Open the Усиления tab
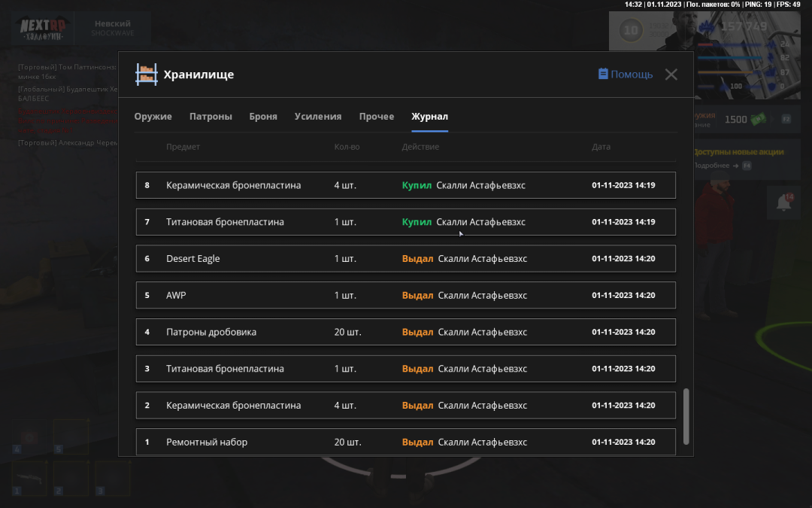Viewport: 812px width, 508px height. (318, 117)
